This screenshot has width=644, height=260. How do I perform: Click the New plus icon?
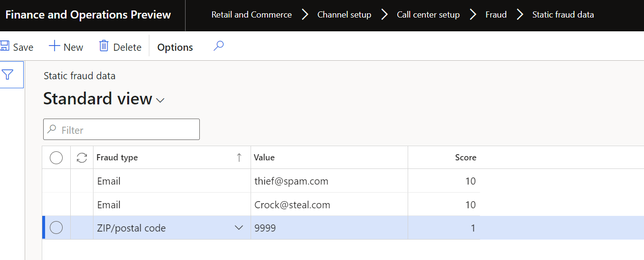pos(55,46)
